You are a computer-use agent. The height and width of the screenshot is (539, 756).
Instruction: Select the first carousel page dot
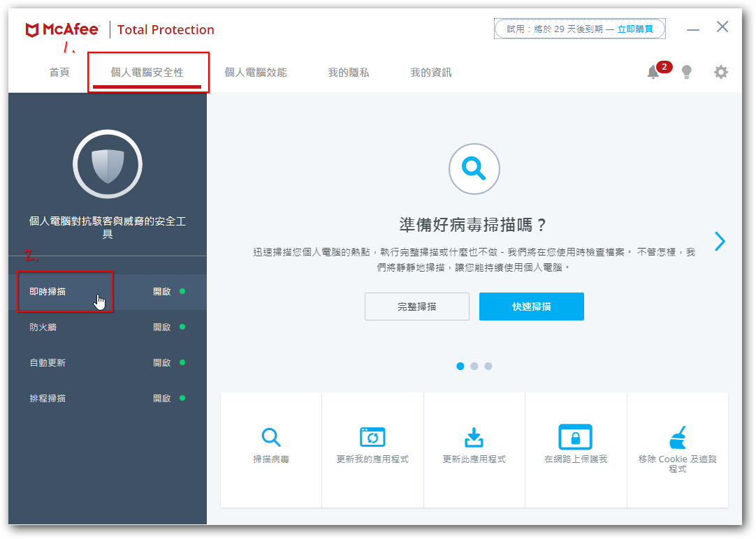point(460,366)
